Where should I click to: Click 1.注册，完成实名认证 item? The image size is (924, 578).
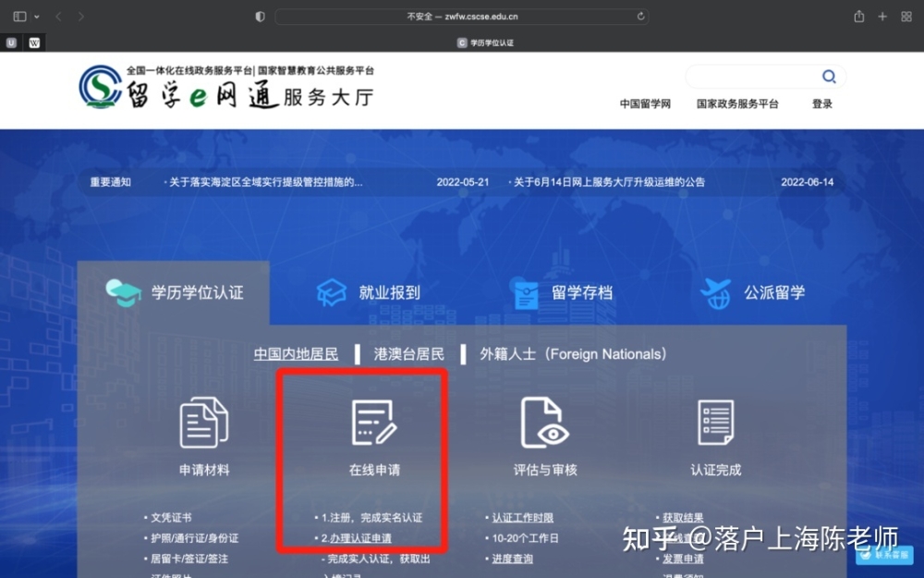coord(371,518)
